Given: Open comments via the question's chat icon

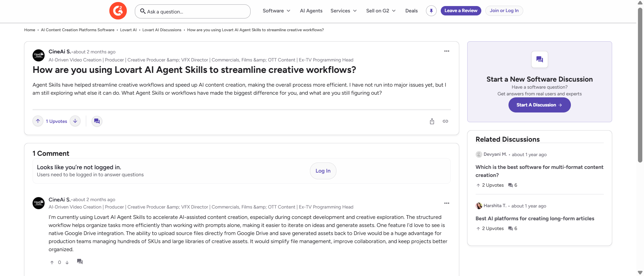Looking at the screenshot, I should 97,121.
